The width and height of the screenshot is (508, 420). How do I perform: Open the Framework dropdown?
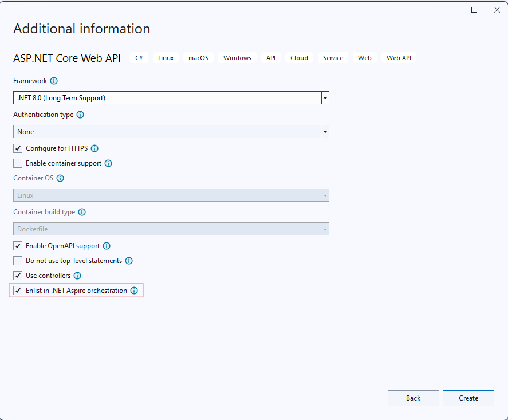(325, 98)
